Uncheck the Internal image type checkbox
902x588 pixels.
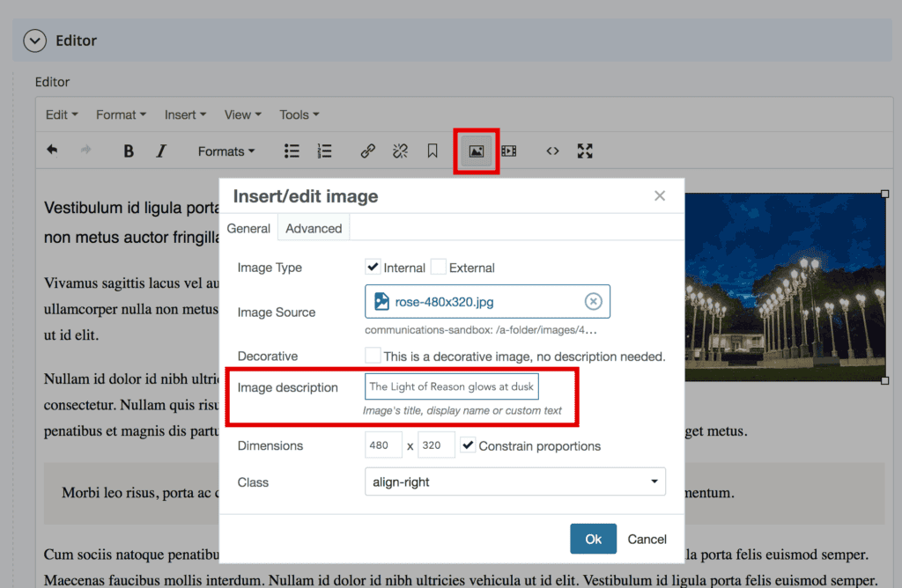point(373,267)
